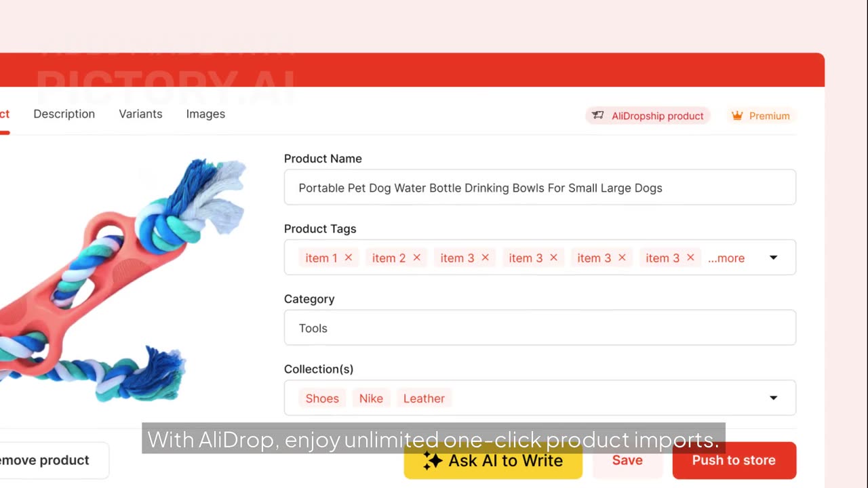Click the crown icon next to Premium
The image size is (868, 488).
737,116
